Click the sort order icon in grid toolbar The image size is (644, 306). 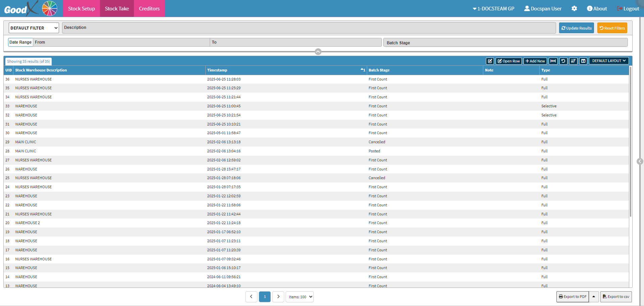click(x=573, y=61)
